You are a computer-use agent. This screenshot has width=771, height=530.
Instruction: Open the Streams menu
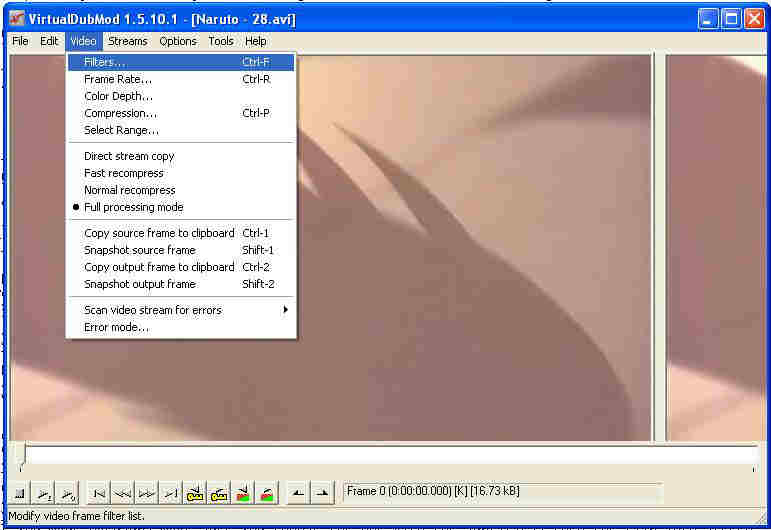127,41
